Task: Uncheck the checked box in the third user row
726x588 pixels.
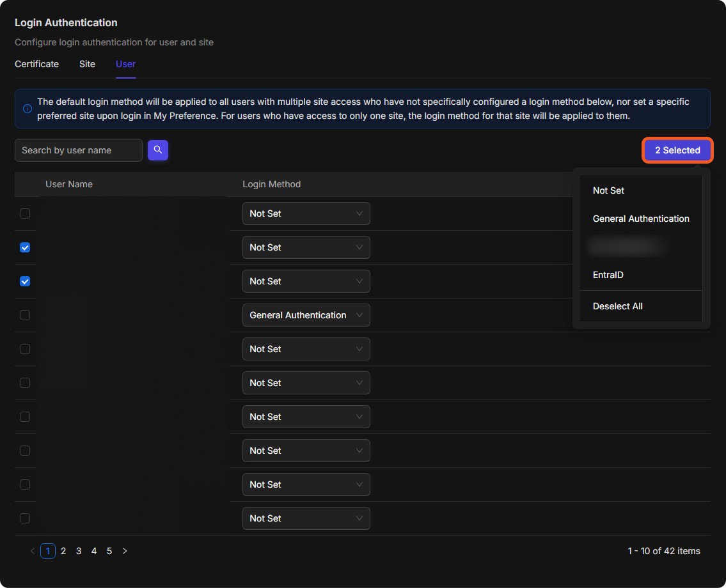Action: 25,281
